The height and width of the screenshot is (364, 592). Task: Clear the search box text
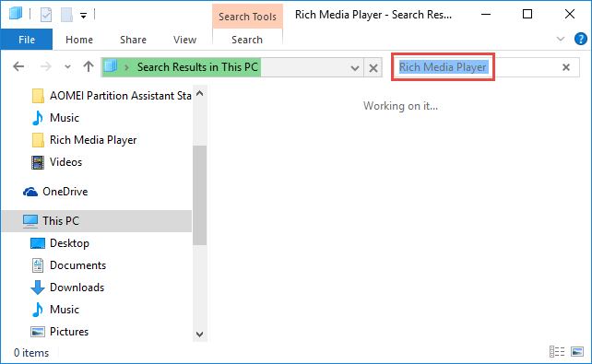pyautogui.click(x=565, y=67)
